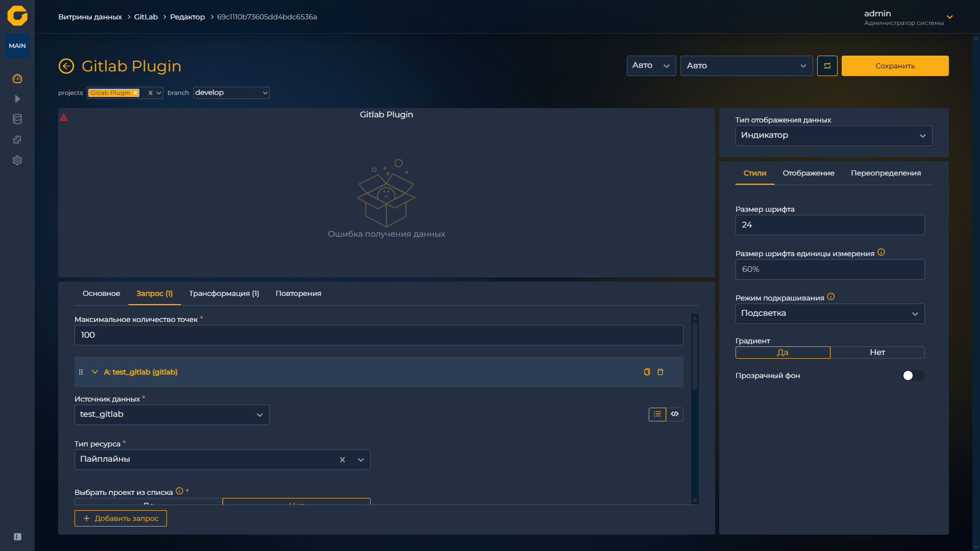Grab the drag handle of query A
This screenshot has width=980, height=551.
pos(81,372)
